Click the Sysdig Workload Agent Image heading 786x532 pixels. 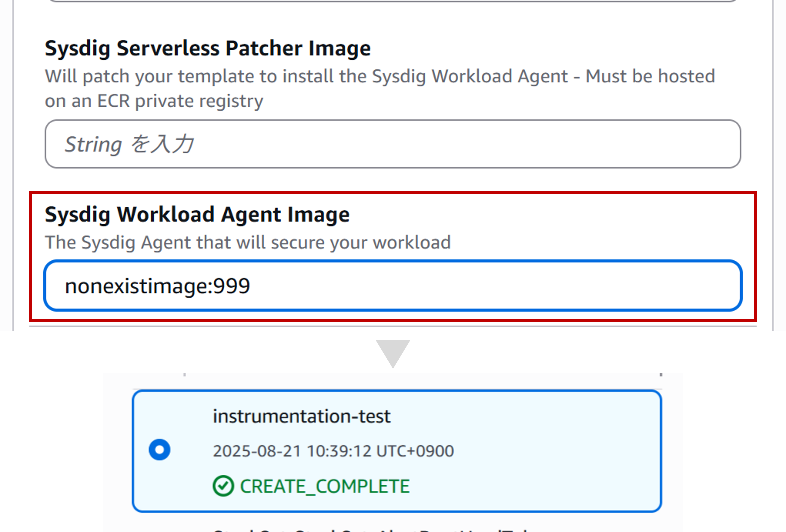tap(197, 215)
